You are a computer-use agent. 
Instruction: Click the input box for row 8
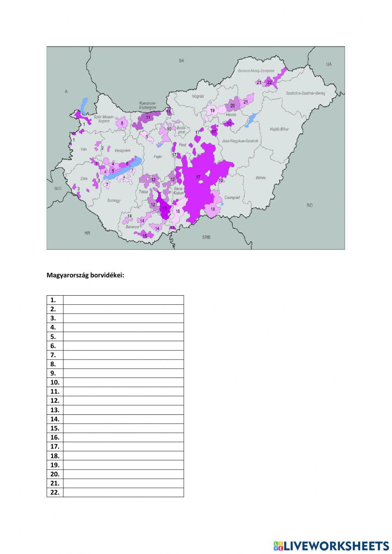pos(123,364)
